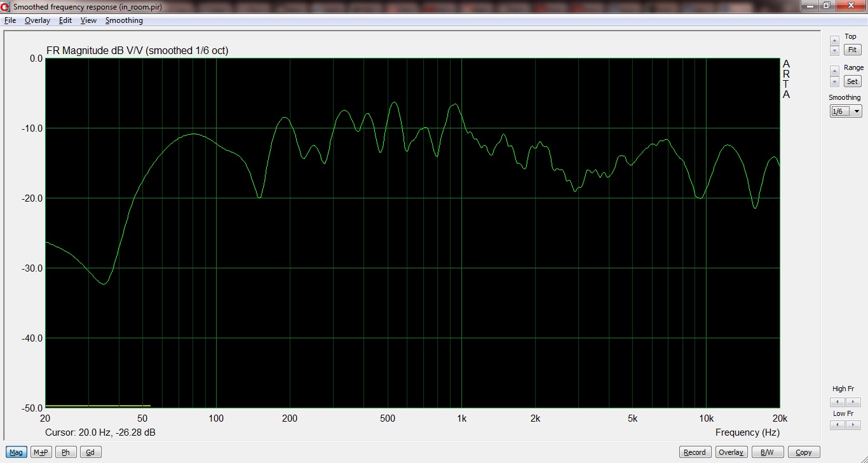Select the Ph phase view

coord(65,452)
